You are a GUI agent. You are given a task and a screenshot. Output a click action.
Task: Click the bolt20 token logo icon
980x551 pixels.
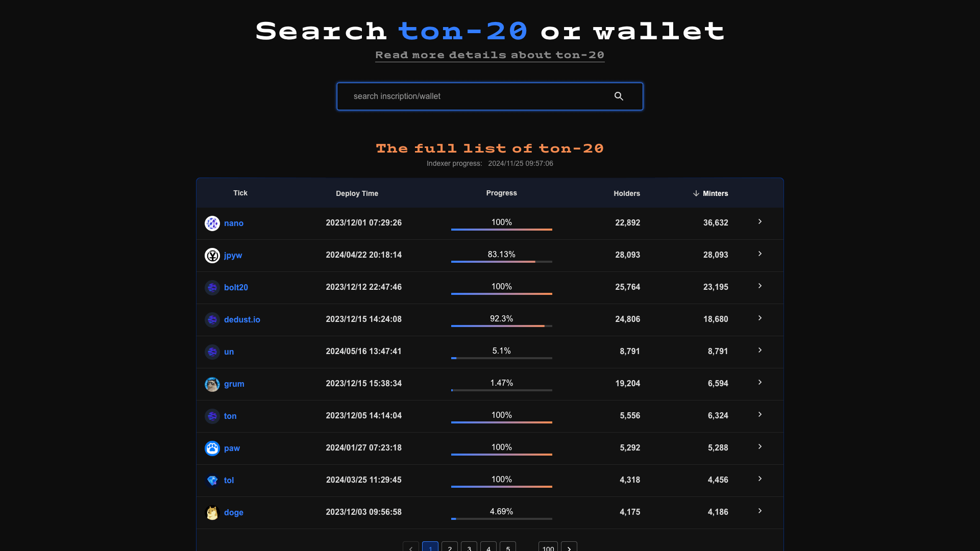pyautogui.click(x=212, y=288)
